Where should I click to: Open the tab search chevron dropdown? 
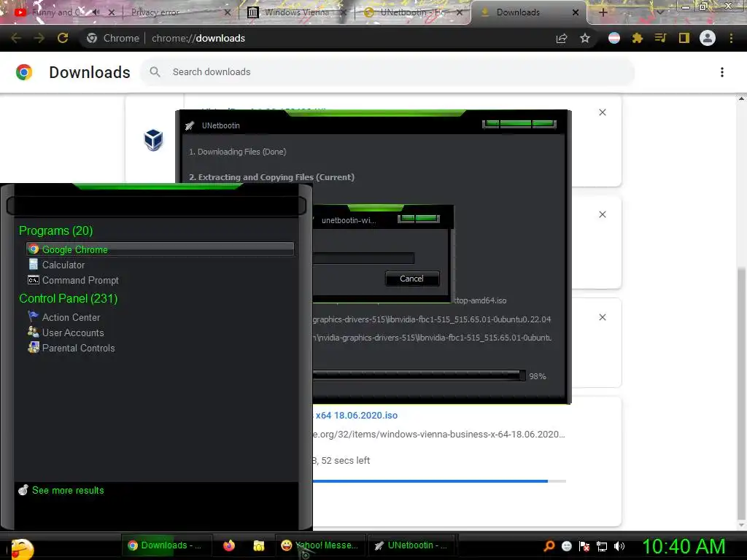[x=659, y=12]
